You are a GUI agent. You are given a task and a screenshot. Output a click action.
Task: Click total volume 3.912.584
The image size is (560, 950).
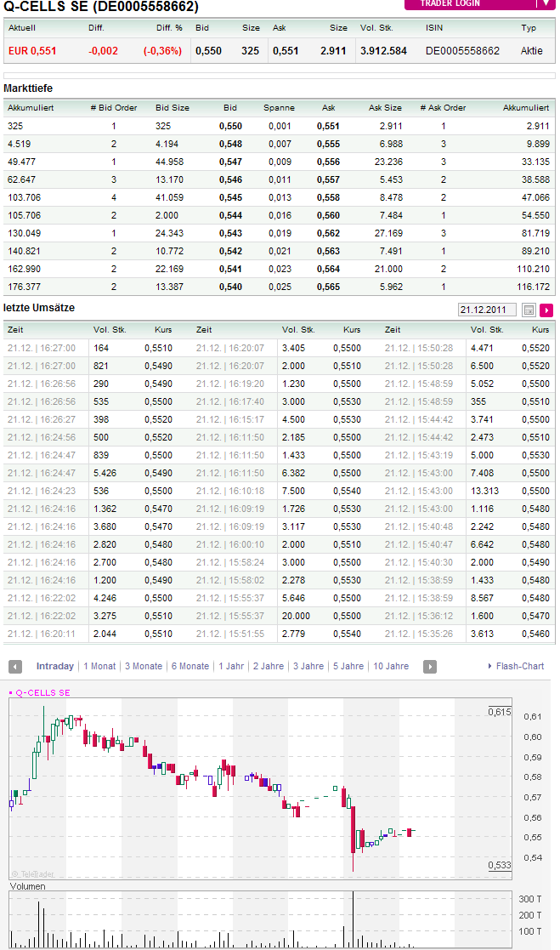[x=383, y=51]
